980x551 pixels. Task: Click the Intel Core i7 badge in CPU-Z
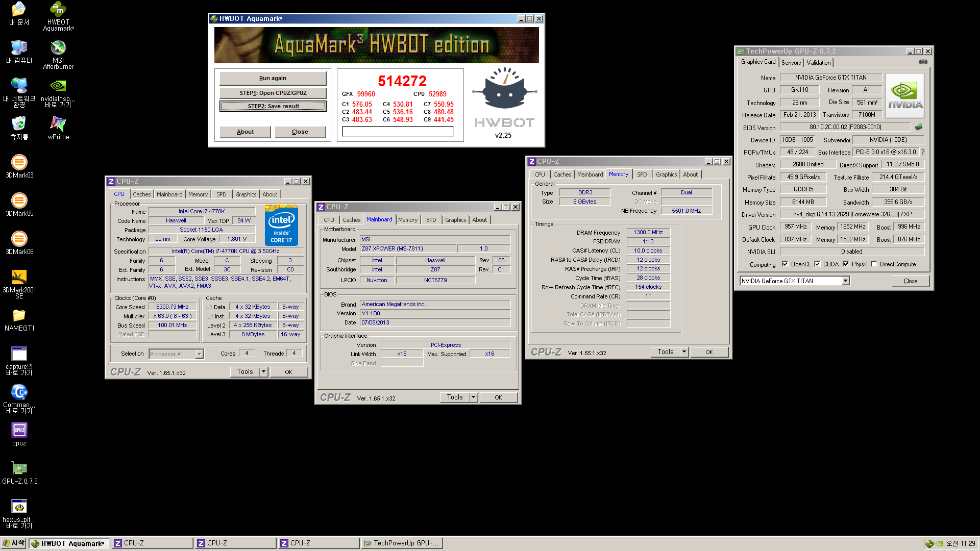281,225
